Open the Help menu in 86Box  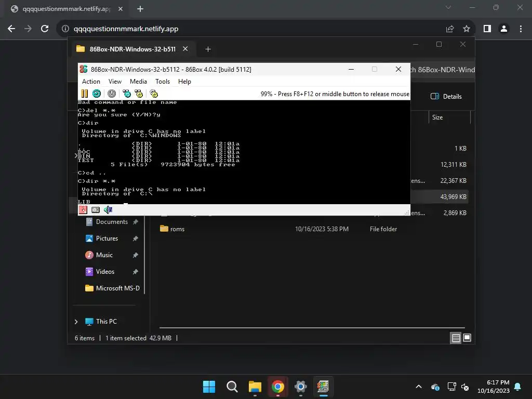(x=184, y=82)
